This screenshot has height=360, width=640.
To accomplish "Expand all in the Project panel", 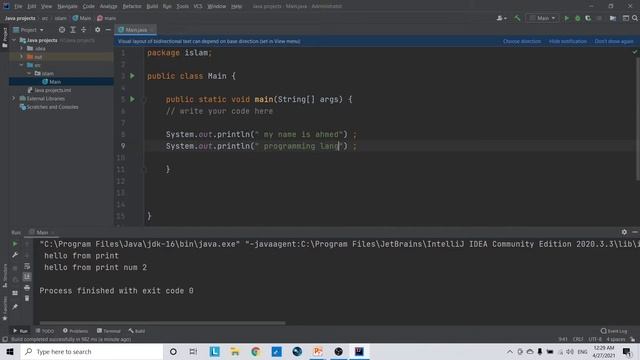I will (x=73, y=30).
